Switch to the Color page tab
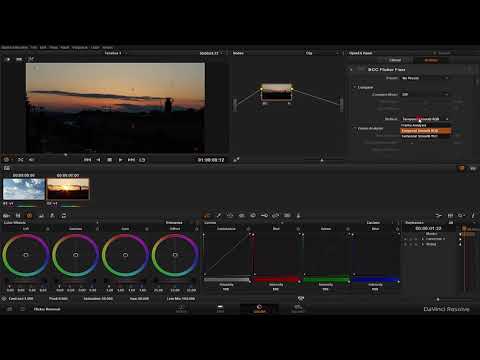This screenshot has width=480, height=360. coord(259,309)
